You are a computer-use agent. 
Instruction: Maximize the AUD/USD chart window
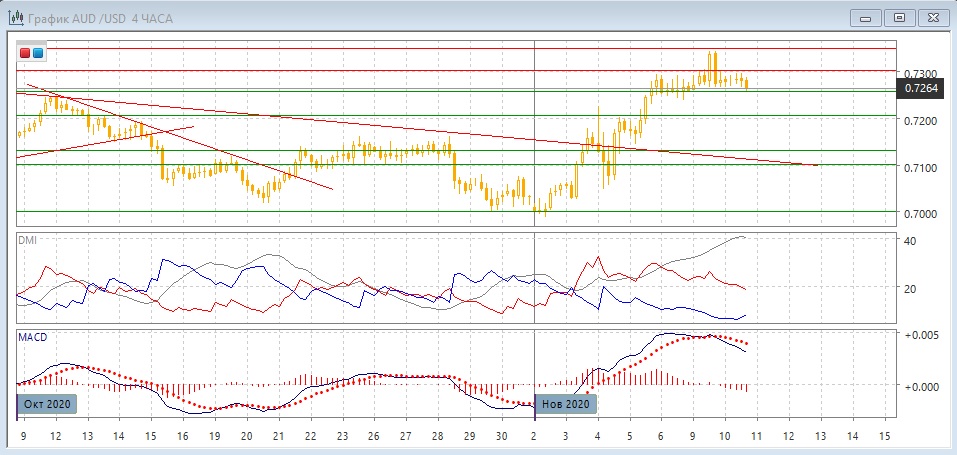900,17
